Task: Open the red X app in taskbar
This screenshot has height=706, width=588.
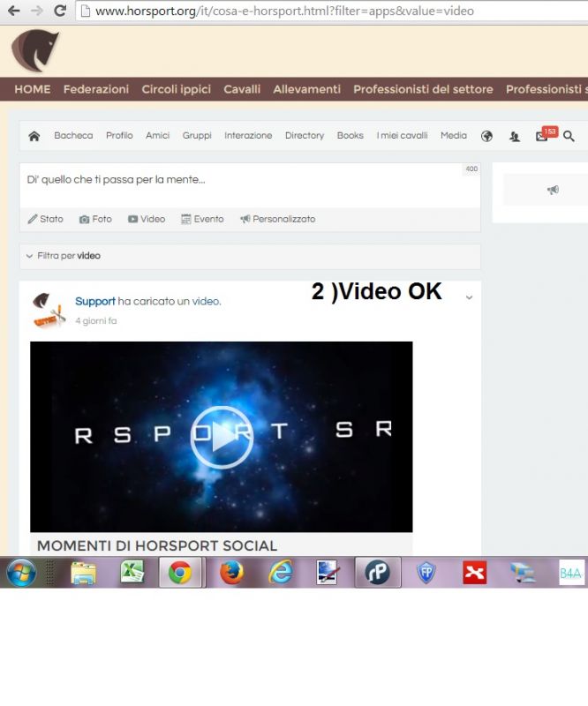Action: click(x=474, y=572)
